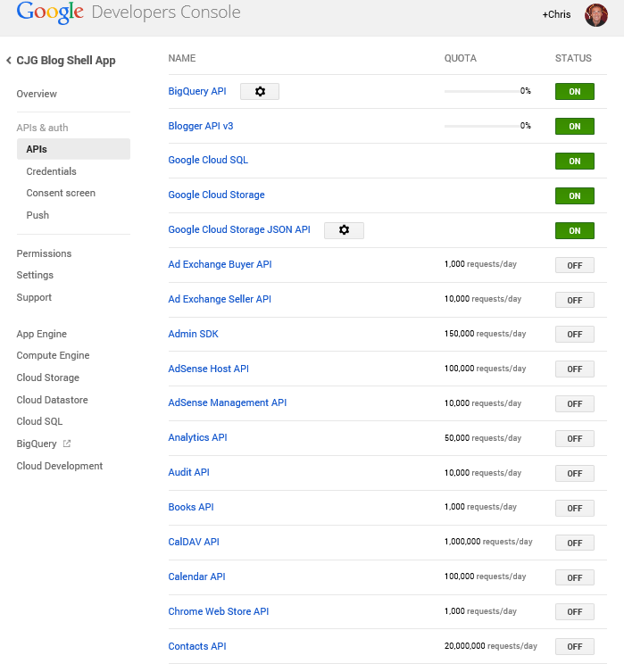This screenshot has width=624, height=672.
Task: Enable CalDAV API
Action: (x=574, y=543)
